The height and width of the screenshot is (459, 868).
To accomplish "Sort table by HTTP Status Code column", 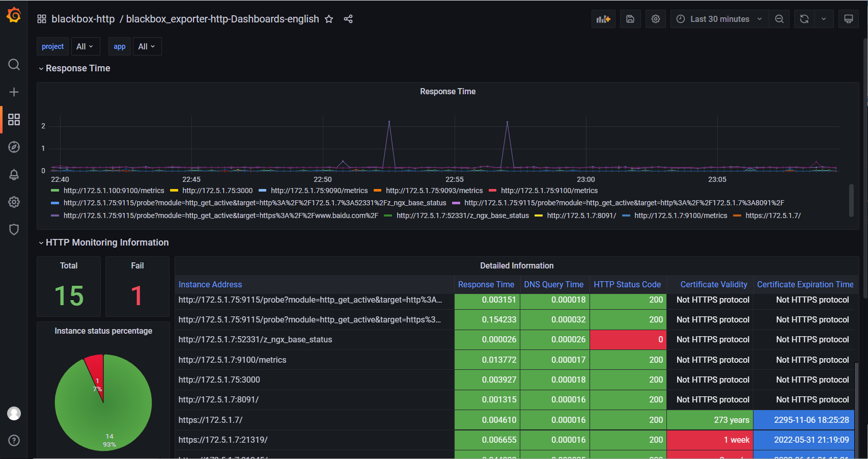I will pos(627,284).
